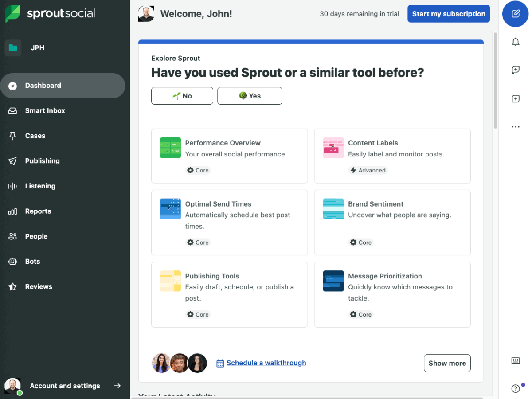Select the No answer option
The width and height of the screenshot is (532, 399).
(x=182, y=96)
